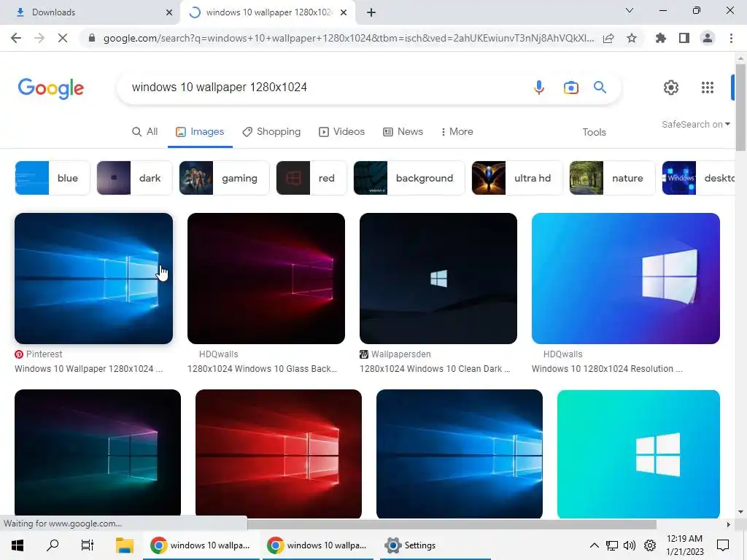Go back to the previous page

pos(16,38)
